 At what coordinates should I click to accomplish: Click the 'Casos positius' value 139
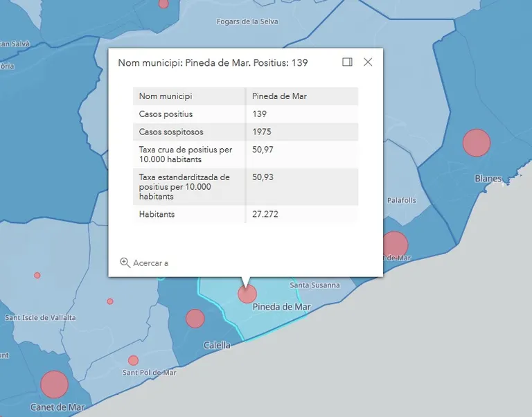[x=260, y=114]
